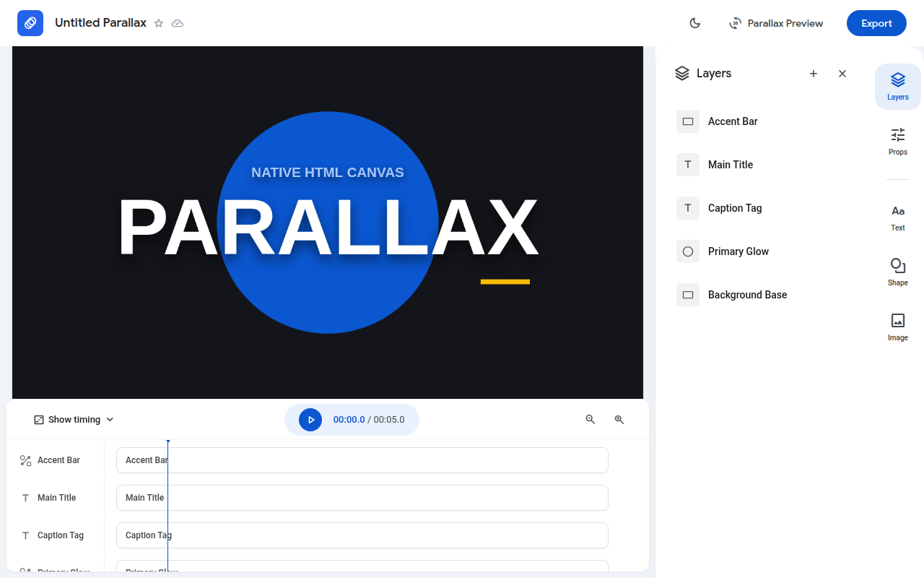This screenshot has width=924, height=578.
Task: Switch to the Layers sidebar tab
Action: [898, 87]
